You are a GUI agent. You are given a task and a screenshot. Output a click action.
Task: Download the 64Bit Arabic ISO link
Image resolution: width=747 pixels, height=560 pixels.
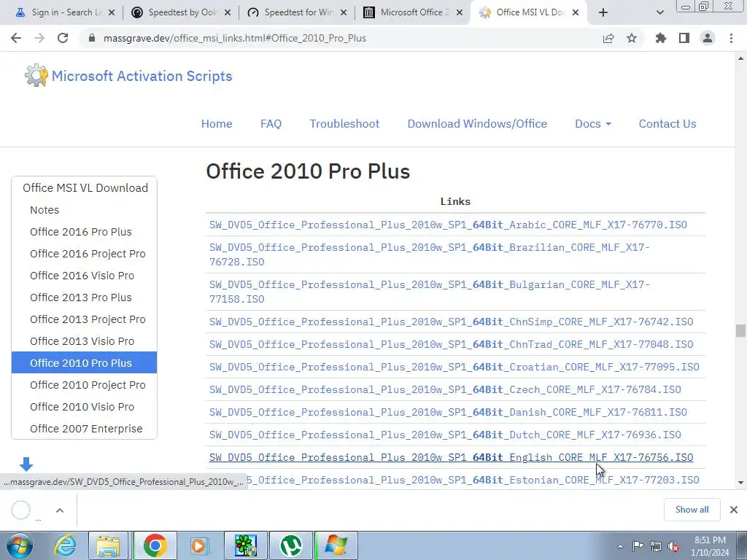(x=448, y=225)
